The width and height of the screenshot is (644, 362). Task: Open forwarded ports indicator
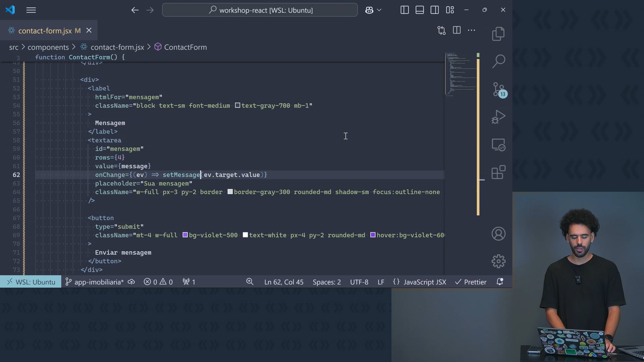coord(189,282)
